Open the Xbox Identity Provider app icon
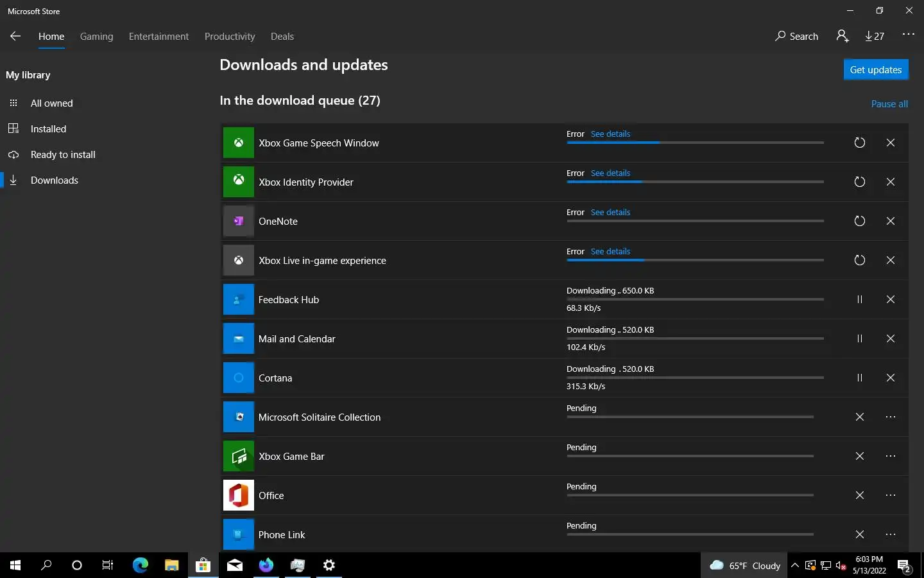Image resolution: width=924 pixels, height=578 pixels. pos(239,182)
